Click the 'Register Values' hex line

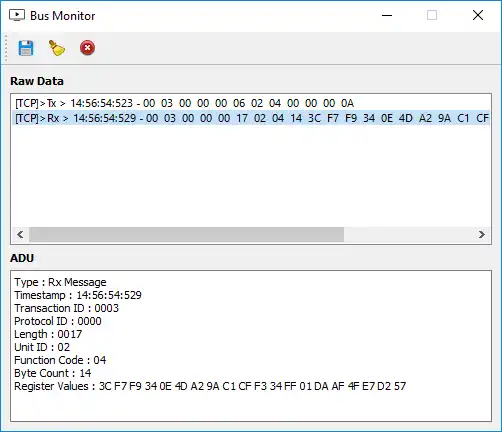pyautogui.click(x=210, y=386)
